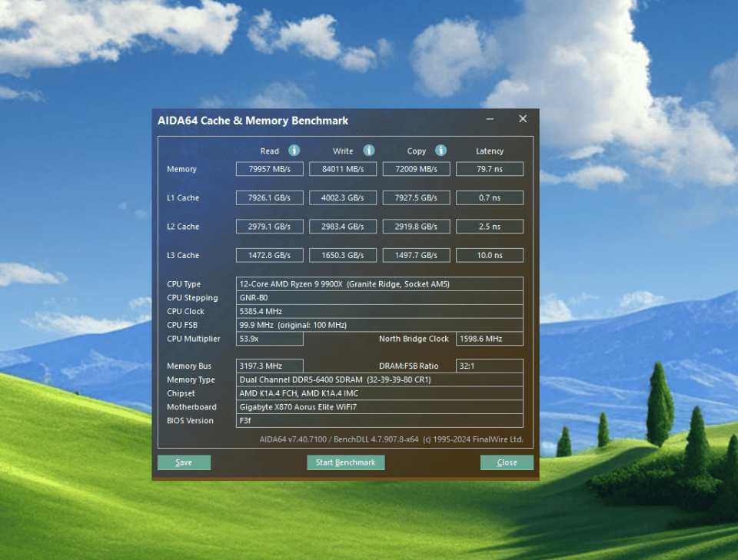Click the Close button at bottom right
Viewport: 738px width, 560px height.
point(507,462)
